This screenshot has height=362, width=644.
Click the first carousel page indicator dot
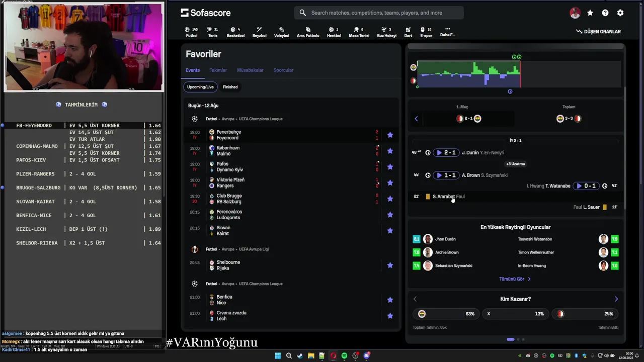[x=511, y=339]
